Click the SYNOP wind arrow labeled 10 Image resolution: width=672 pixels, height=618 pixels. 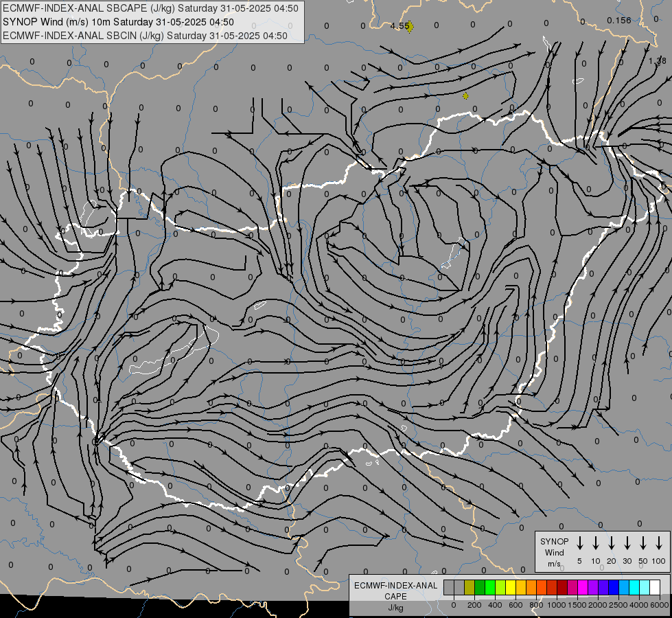596,543
